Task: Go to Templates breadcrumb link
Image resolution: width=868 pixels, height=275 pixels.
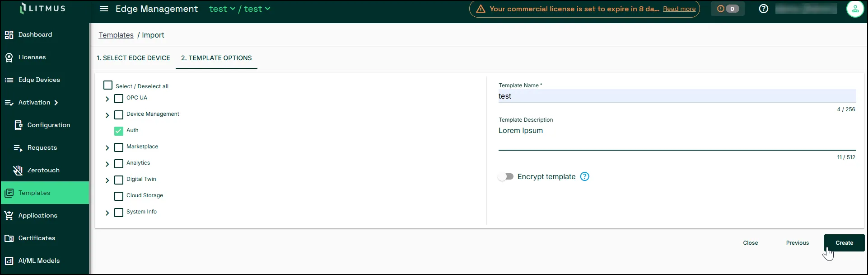Action: pyautogui.click(x=116, y=35)
